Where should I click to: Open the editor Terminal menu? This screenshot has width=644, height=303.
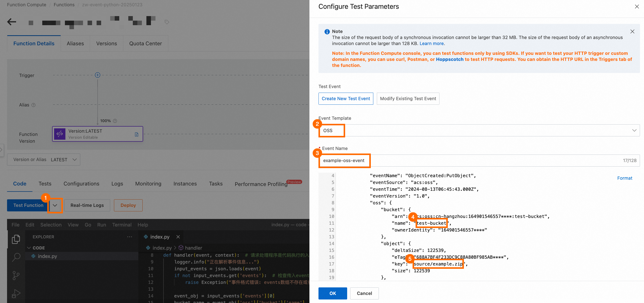(x=122, y=225)
